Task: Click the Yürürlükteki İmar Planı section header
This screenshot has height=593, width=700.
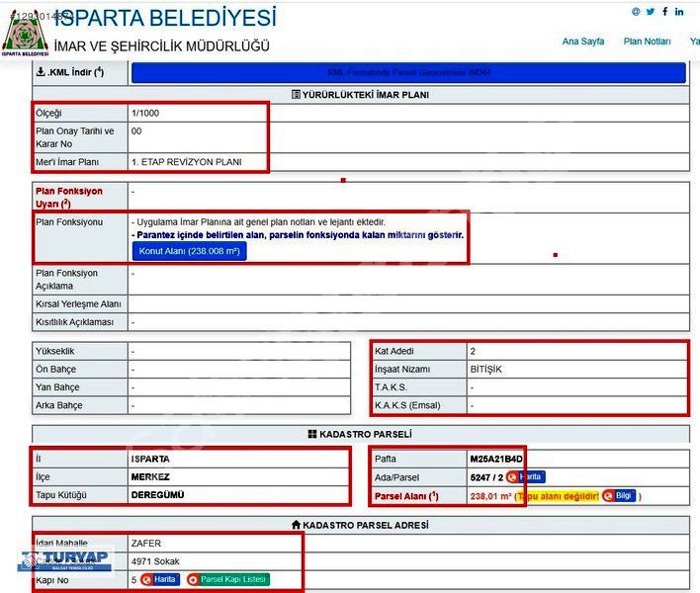Action: pos(360,95)
